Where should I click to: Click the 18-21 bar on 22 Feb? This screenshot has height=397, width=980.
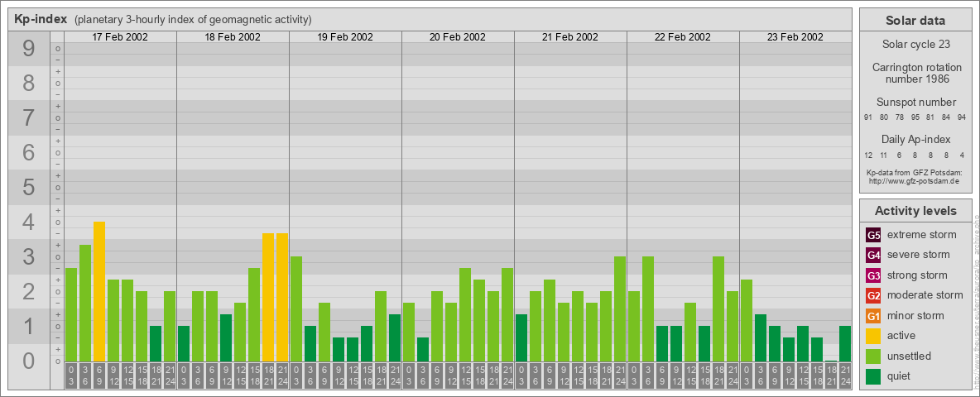tap(718, 309)
